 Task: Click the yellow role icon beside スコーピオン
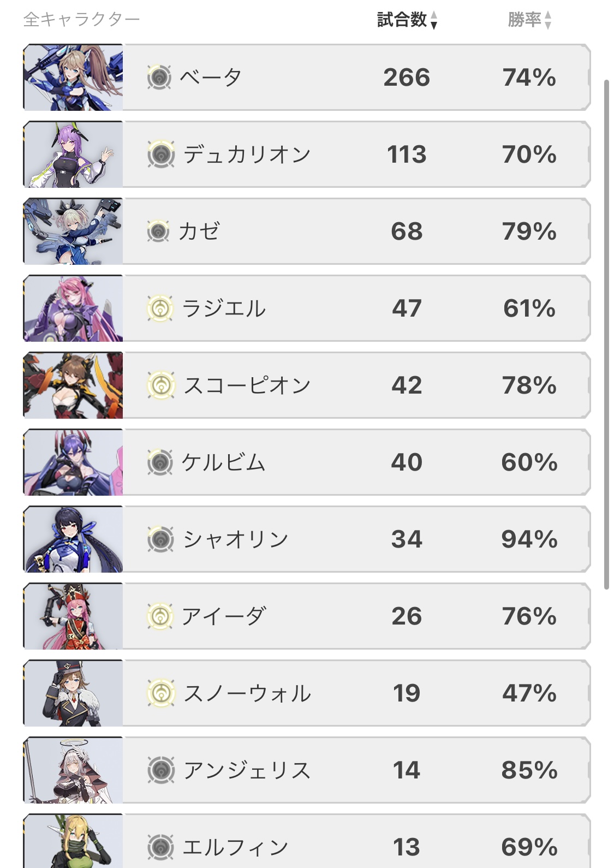point(160,385)
